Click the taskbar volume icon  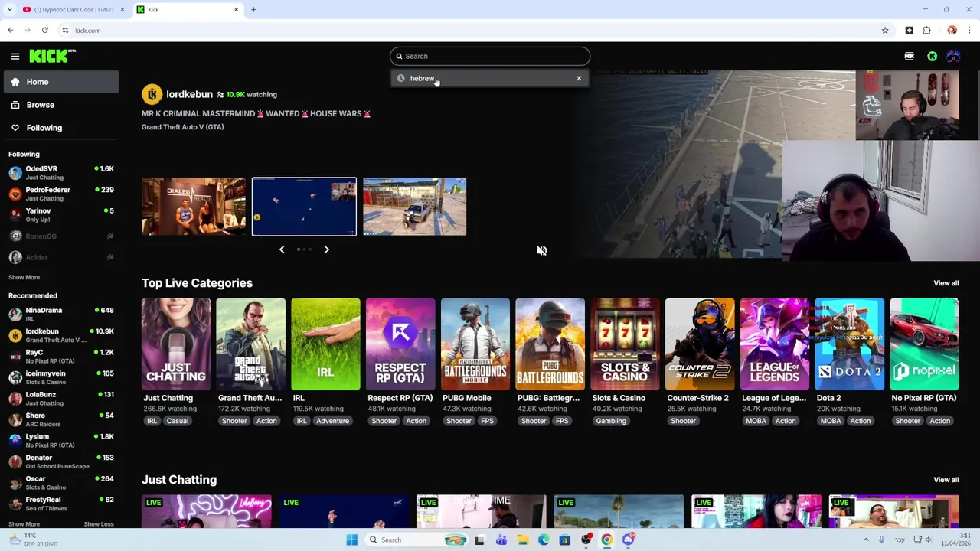pos(929,540)
